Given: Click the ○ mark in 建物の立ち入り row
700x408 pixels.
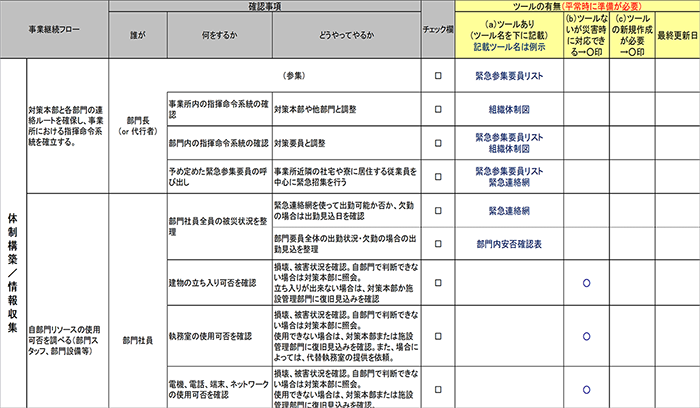Looking at the screenshot, I should point(587,283).
